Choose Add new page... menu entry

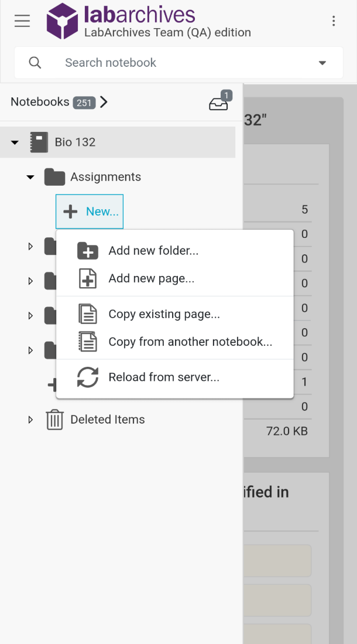click(175, 278)
